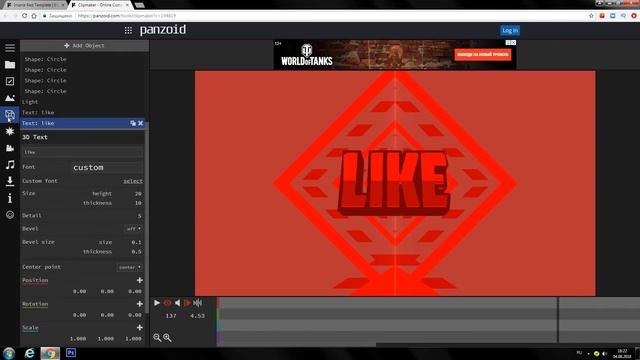
Task: Zoom in the timeline
Action: click(x=167, y=338)
